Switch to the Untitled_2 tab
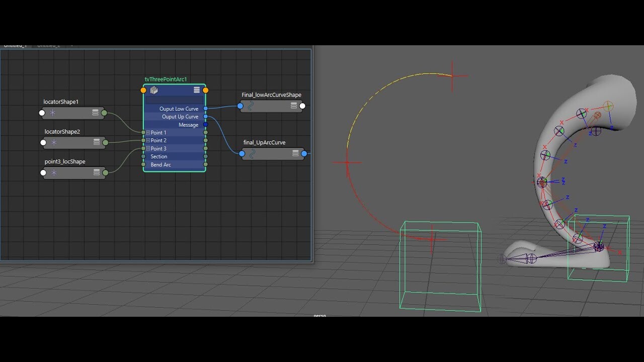The height and width of the screenshot is (362, 644). tap(48, 45)
